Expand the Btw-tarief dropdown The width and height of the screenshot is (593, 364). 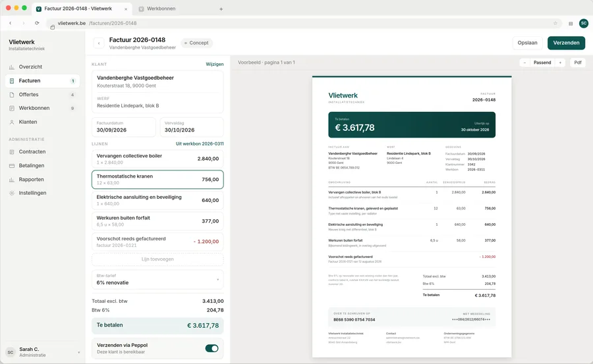click(x=157, y=280)
